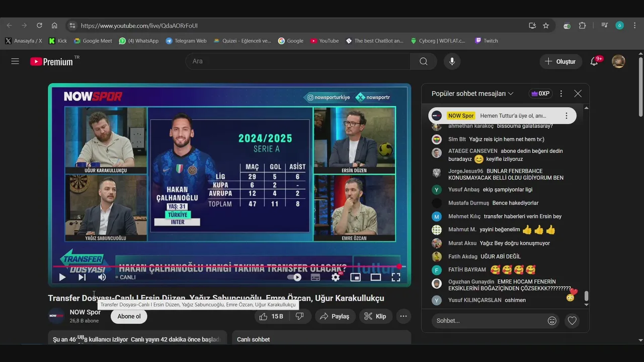Switch to miniplayer mode

pyautogui.click(x=356, y=277)
